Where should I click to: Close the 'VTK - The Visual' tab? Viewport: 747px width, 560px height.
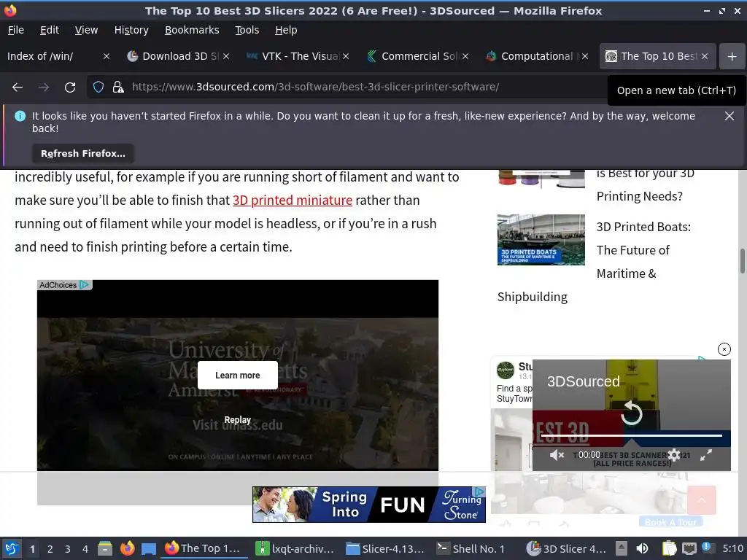pyautogui.click(x=346, y=56)
